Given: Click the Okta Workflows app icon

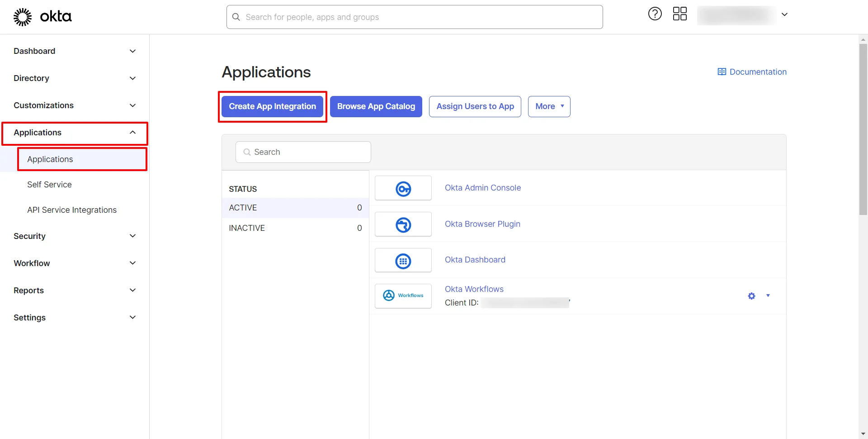Looking at the screenshot, I should coord(403,296).
